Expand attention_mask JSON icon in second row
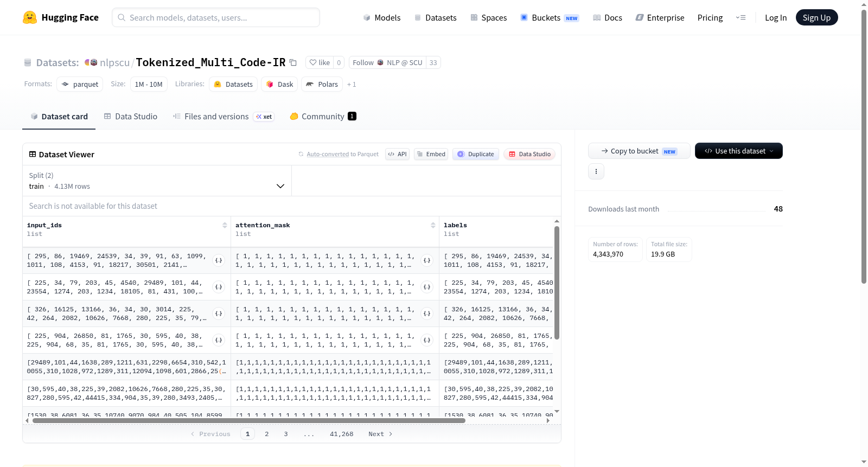868x467 pixels. [427, 287]
